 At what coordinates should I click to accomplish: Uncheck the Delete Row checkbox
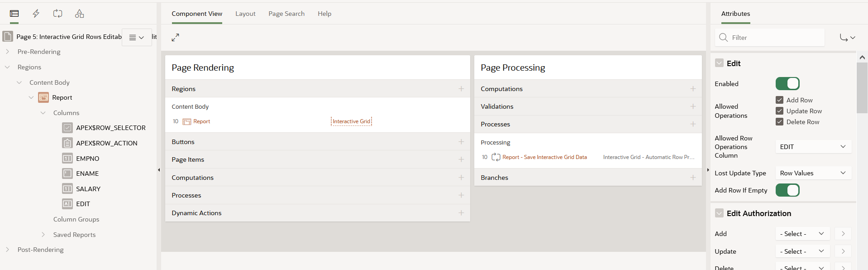point(779,122)
